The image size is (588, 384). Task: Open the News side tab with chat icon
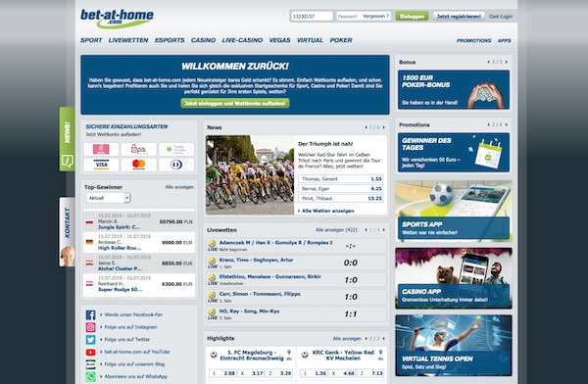pyautogui.click(x=67, y=139)
